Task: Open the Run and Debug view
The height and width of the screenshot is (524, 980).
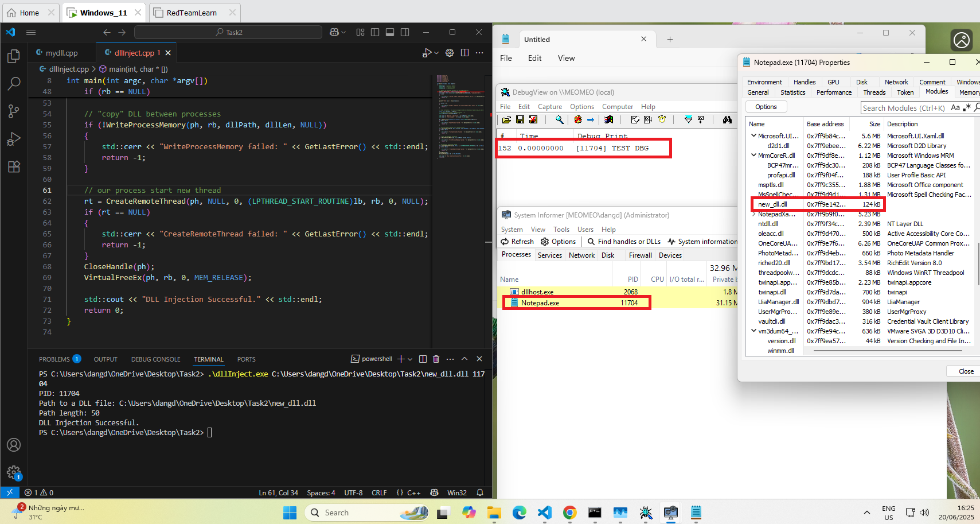Action: (x=14, y=139)
